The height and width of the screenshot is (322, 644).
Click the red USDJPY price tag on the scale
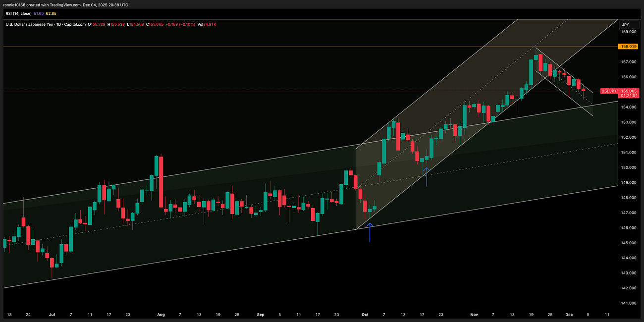pos(608,91)
